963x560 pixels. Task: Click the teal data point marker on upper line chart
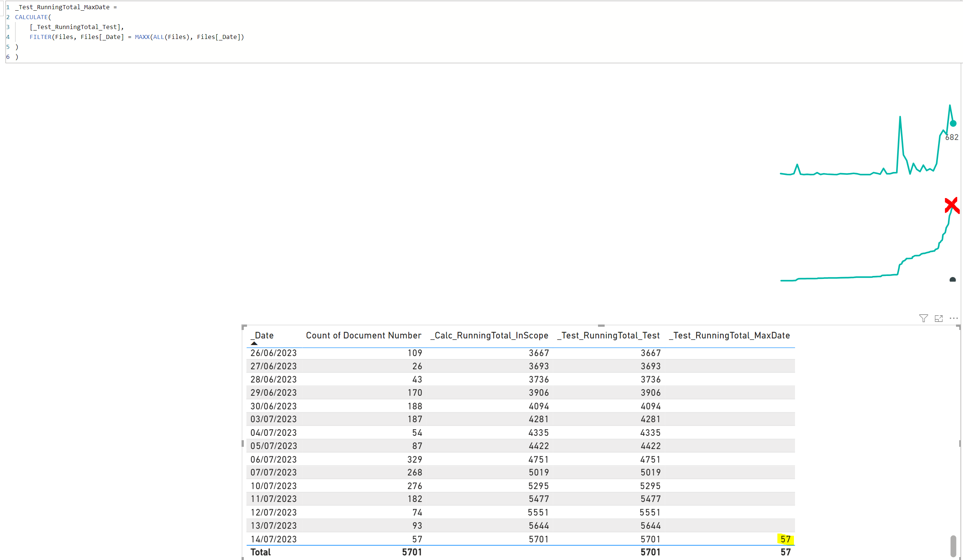[953, 123]
